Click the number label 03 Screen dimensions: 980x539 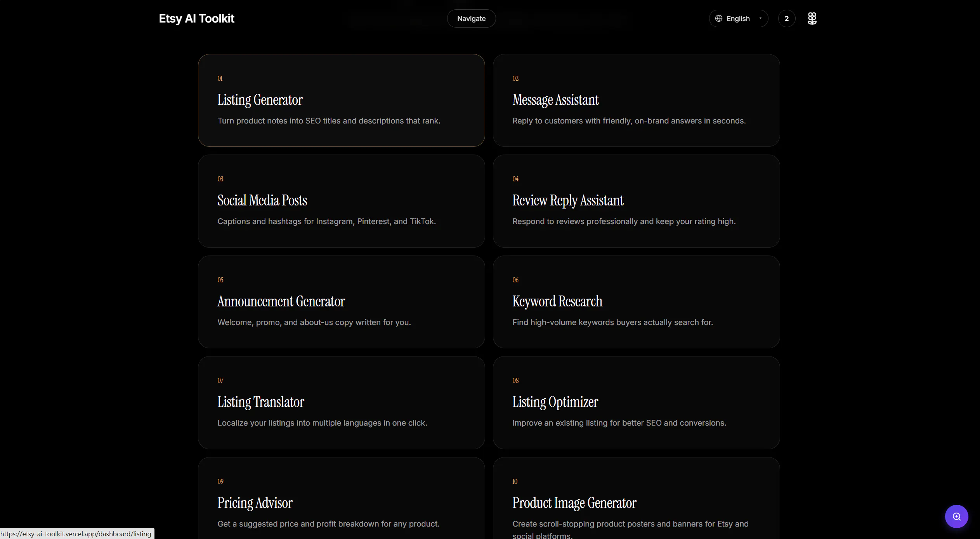pyautogui.click(x=220, y=179)
